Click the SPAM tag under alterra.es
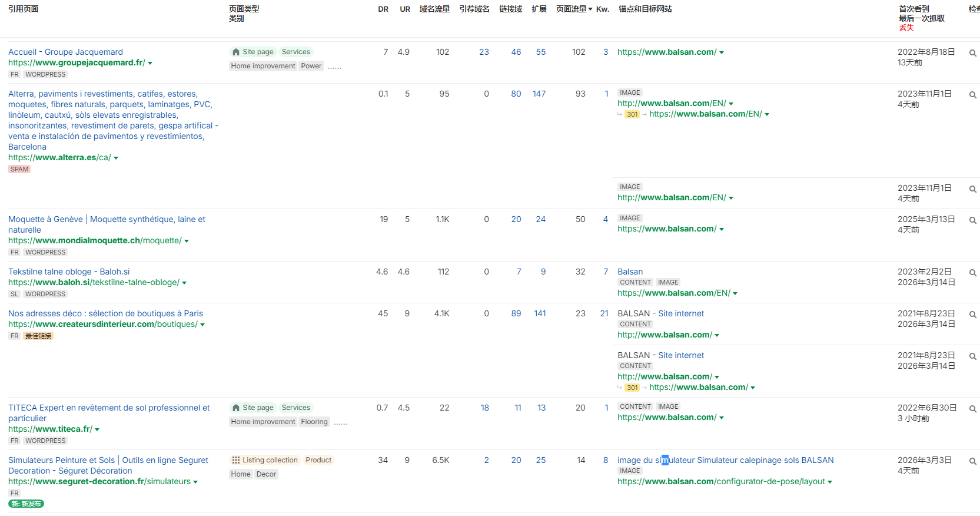980x516 pixels. coord(19,169)
